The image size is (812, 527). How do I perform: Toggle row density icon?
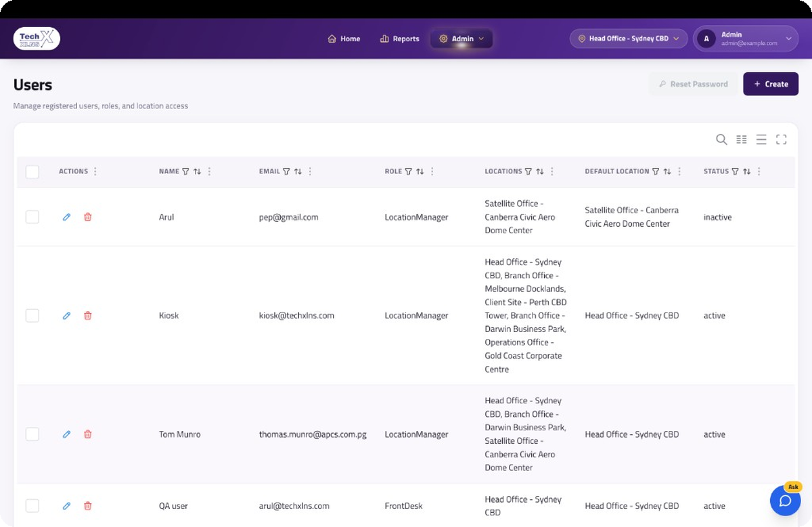761,139
